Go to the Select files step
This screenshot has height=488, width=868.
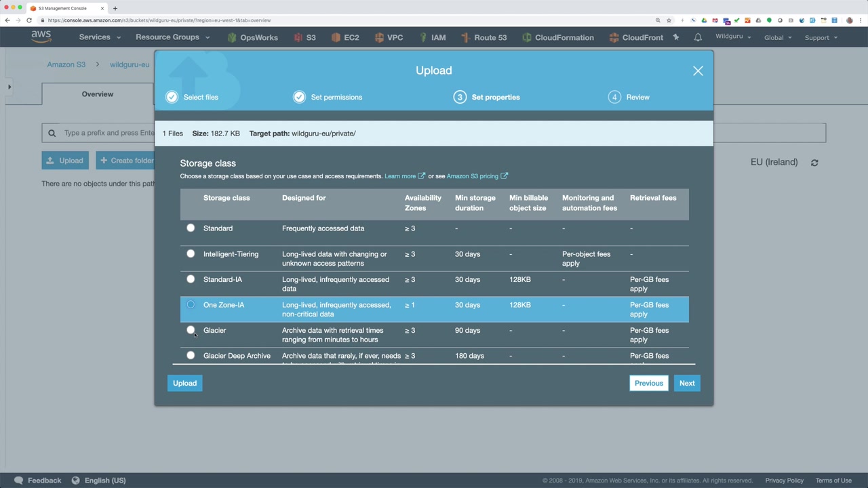[x=193, y=97]
